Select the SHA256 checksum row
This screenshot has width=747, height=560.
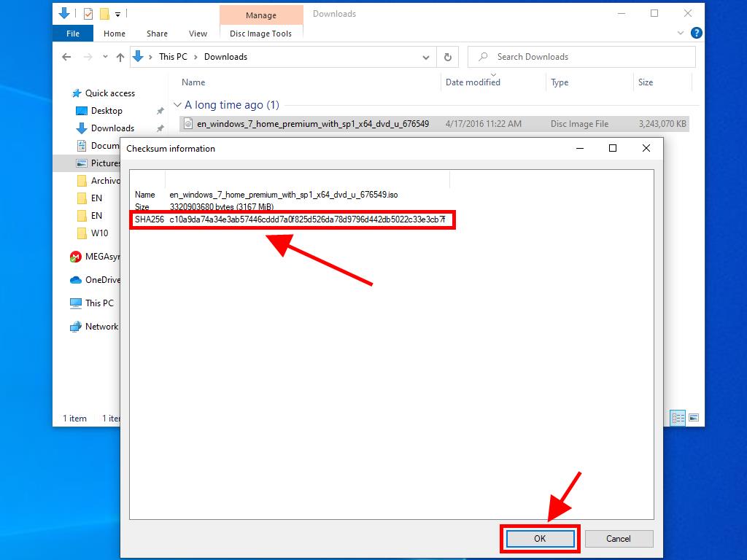(292, 219)
